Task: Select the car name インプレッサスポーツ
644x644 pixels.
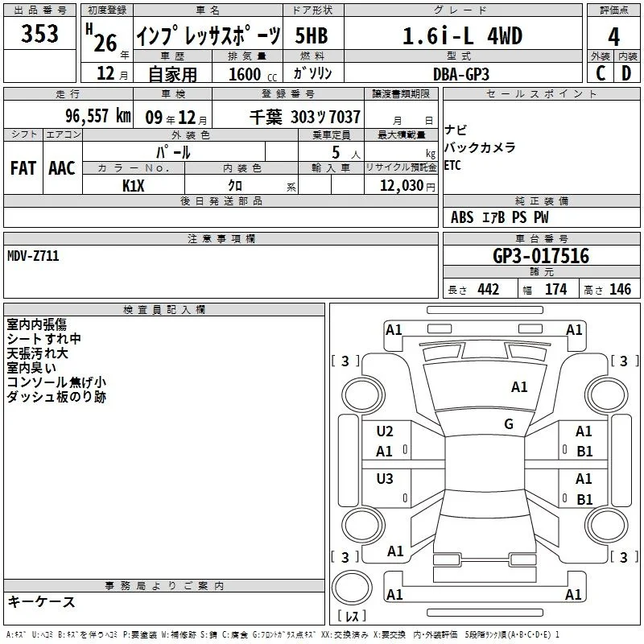Action: (208, 35)
